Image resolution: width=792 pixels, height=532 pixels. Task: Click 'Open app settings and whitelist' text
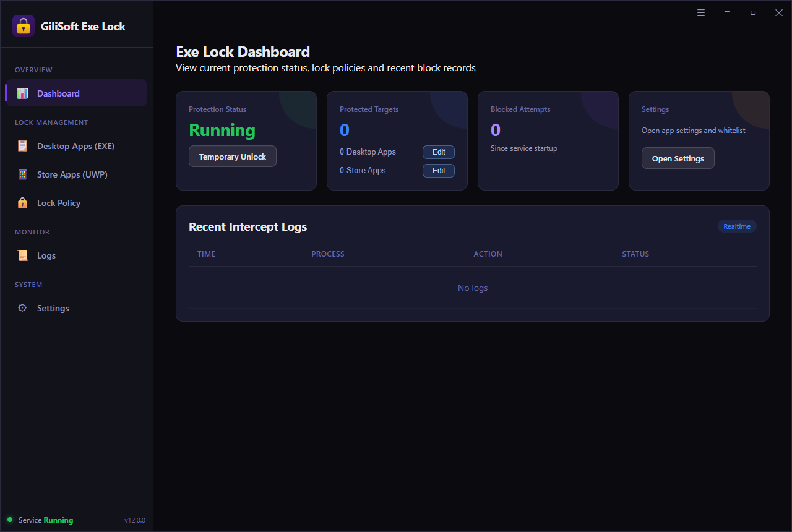click(694, 131)
